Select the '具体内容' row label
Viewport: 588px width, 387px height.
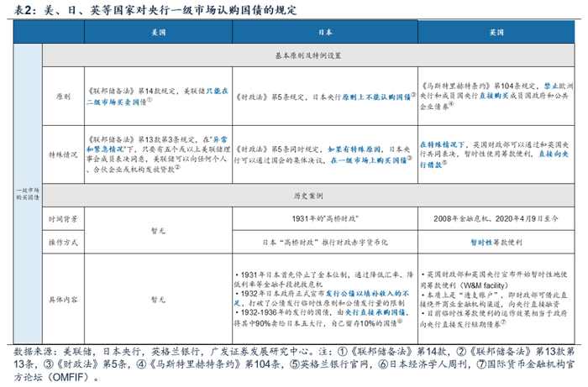pos(63,300)
